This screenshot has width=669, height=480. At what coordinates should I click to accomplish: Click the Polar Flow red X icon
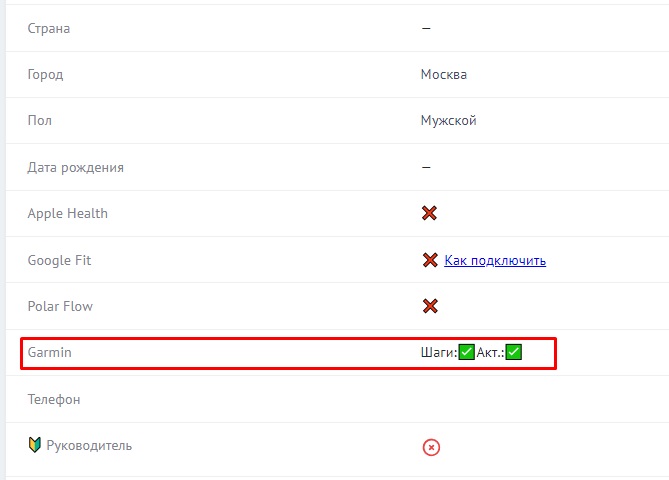[x=430, y=306]
